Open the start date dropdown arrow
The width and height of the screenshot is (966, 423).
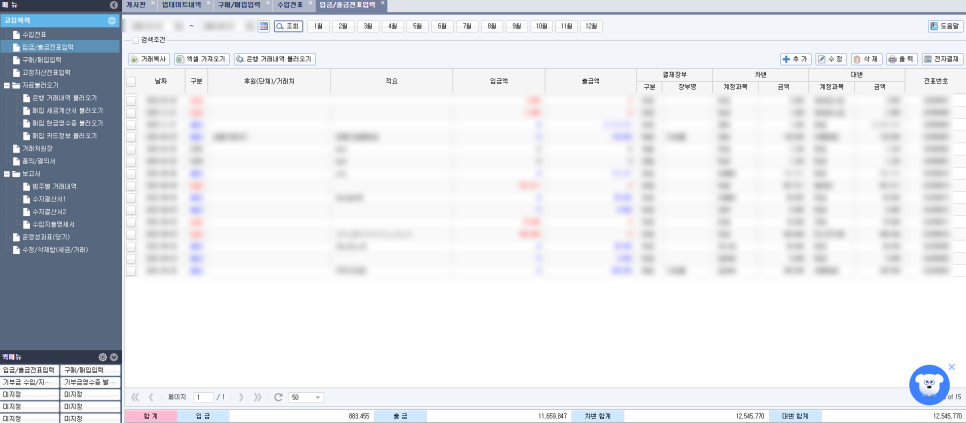[179, 26]
